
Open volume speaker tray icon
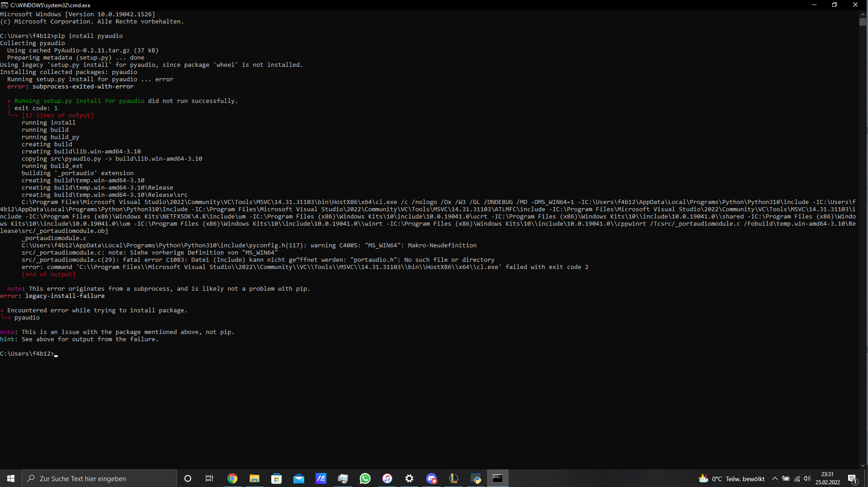tap(808, 478)
